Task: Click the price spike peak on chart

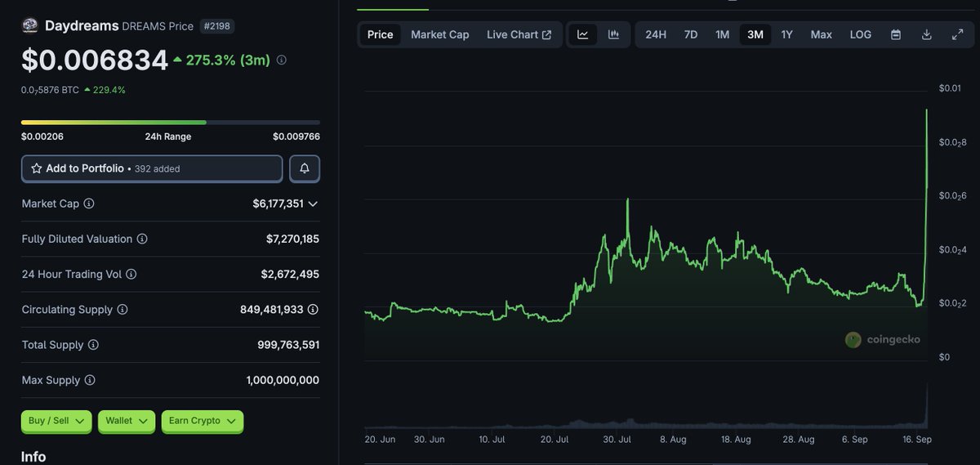Action: point(926,110)
